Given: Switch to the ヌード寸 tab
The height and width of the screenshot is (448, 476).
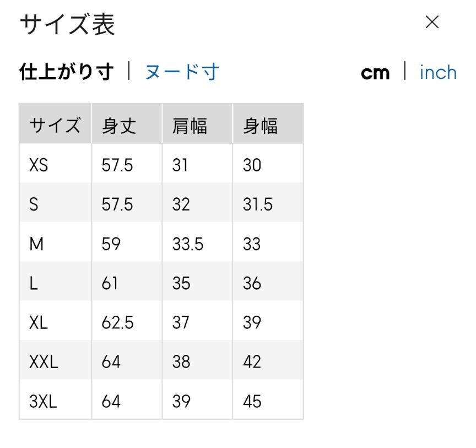Looking at the screenshot, I should 182,72.
